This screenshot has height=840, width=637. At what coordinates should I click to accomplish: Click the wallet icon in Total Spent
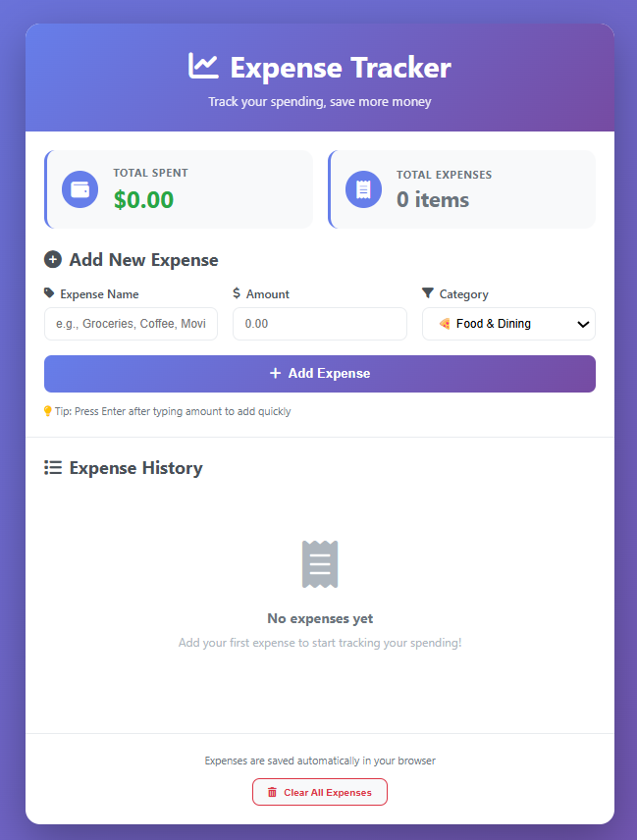pyautogui.click(x=80, y=189)
